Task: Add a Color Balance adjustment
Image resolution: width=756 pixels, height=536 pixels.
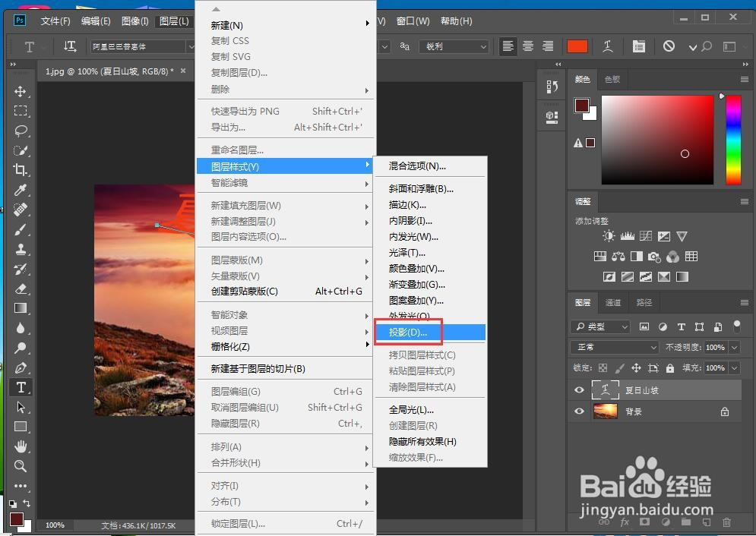Action: [618, 257]
